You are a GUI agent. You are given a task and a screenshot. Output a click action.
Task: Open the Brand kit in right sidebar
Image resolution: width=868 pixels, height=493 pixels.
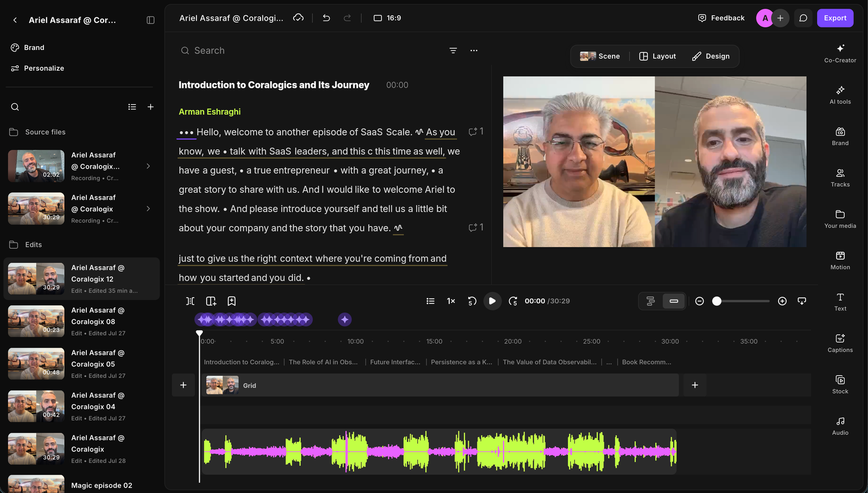pos(840,136)
